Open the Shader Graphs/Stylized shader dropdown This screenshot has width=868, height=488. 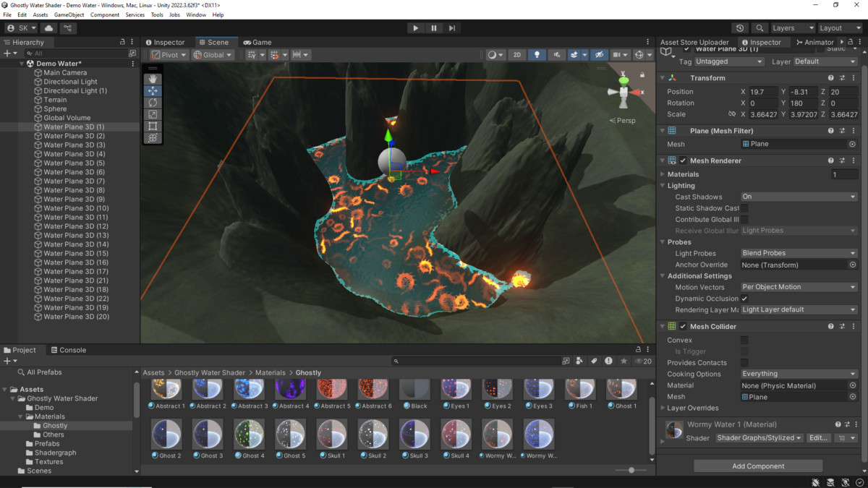759,438
